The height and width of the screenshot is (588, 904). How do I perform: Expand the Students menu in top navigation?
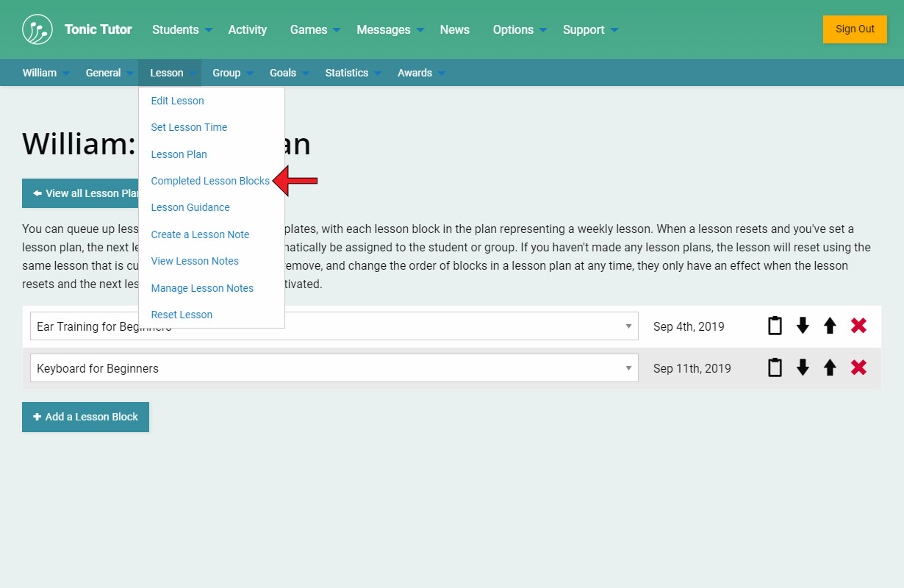pyautogui.click(x=182, y=29)
